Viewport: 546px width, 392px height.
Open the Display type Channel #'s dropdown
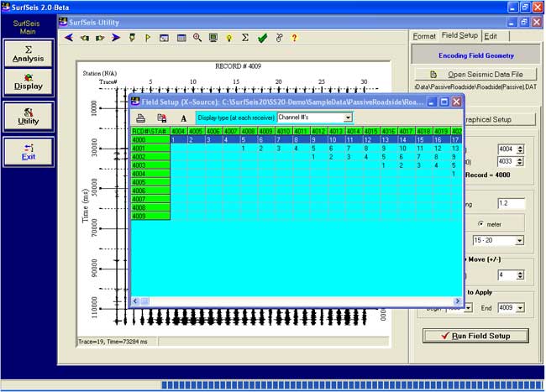[348, 118]
